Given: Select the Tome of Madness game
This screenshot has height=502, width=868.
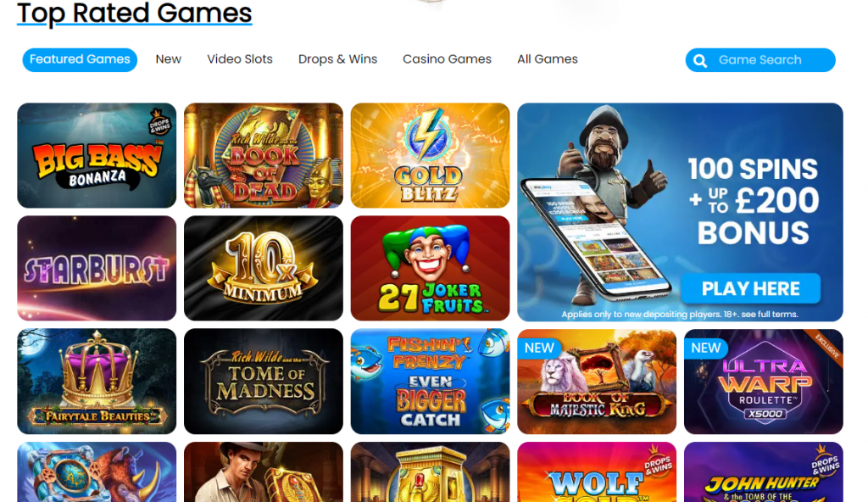Looking at the screenshot, I should click(264, 382).
